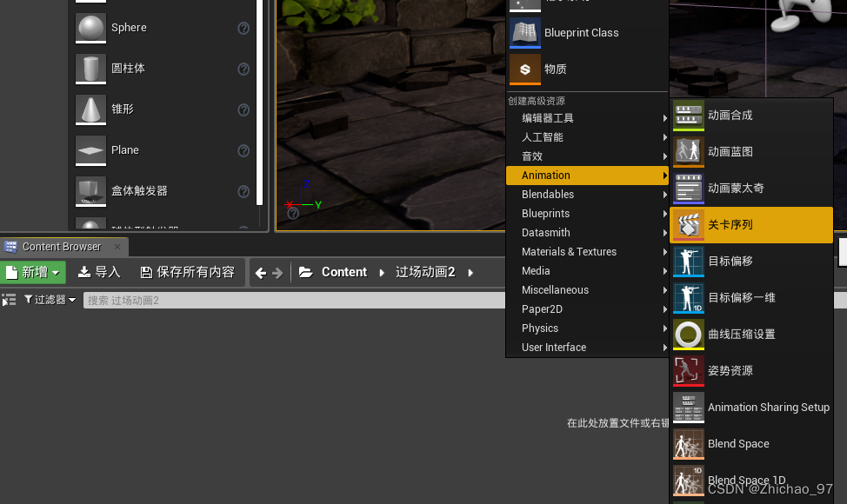Click the 物质 material asset icon
Viewport: 847px width, 504px height.
point(525,69)
